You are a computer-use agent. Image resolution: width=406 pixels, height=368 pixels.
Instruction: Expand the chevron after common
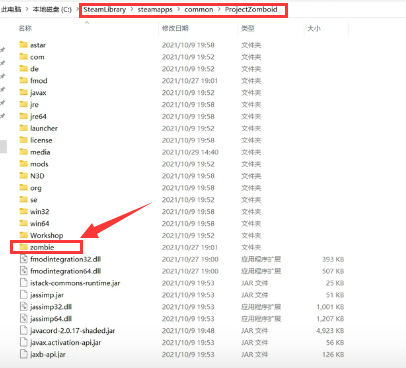[219, 10]
